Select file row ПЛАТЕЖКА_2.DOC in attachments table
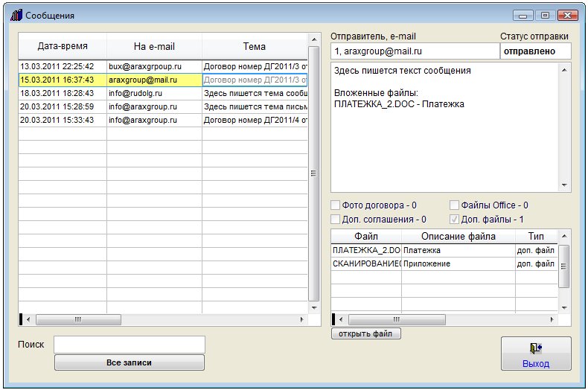 click(366, 251)
